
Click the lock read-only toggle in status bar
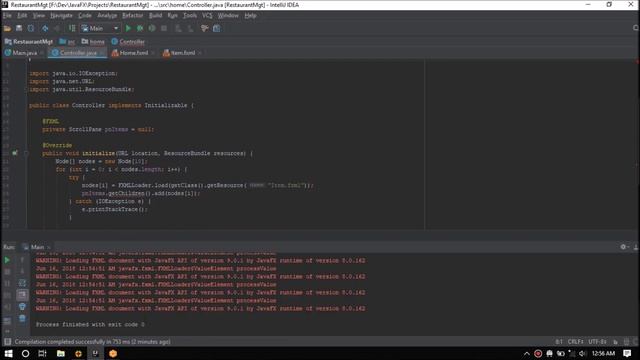pyautogui.click(x=616, y=342)
